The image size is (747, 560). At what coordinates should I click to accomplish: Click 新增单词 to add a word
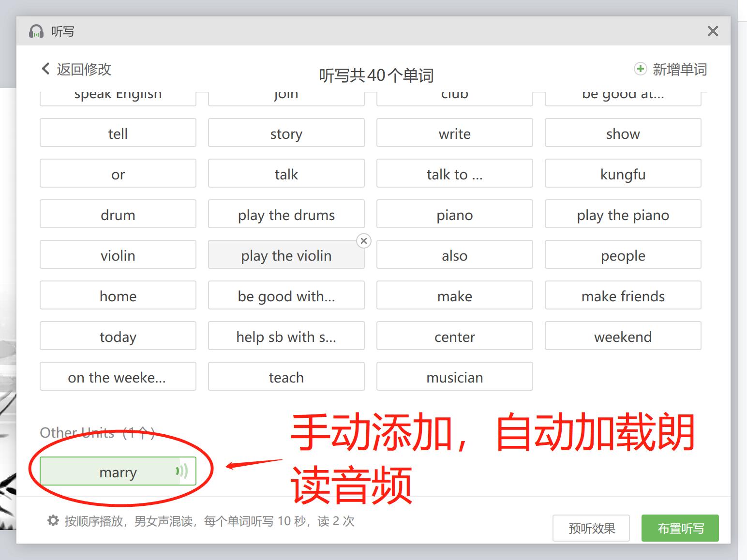pyautogui.click(x=680, y=70)
